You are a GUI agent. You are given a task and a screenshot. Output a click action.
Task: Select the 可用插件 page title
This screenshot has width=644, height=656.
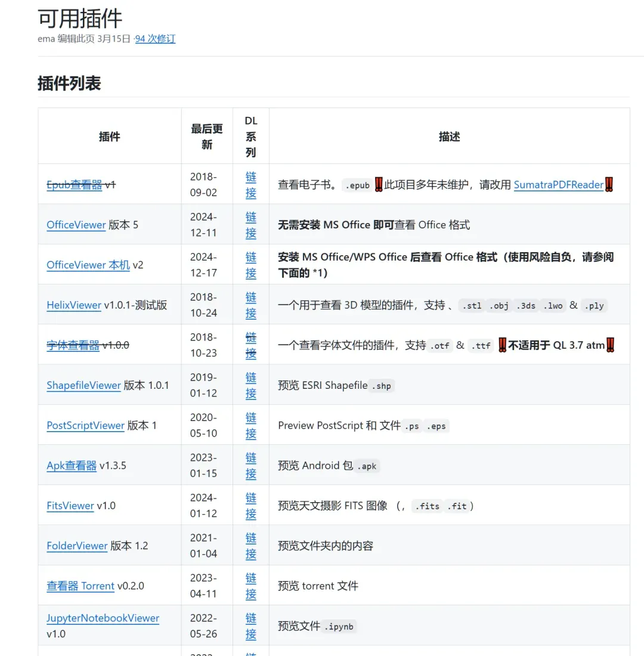80,18
